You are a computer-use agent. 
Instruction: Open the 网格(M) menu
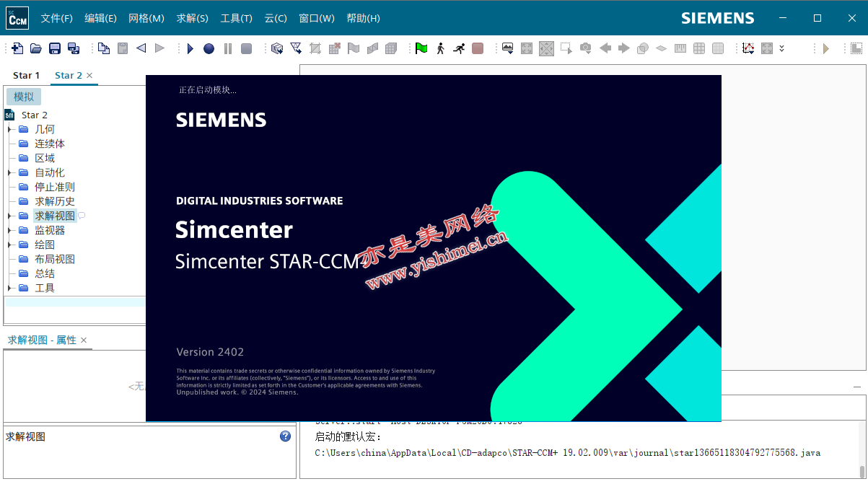click(146, 18)
